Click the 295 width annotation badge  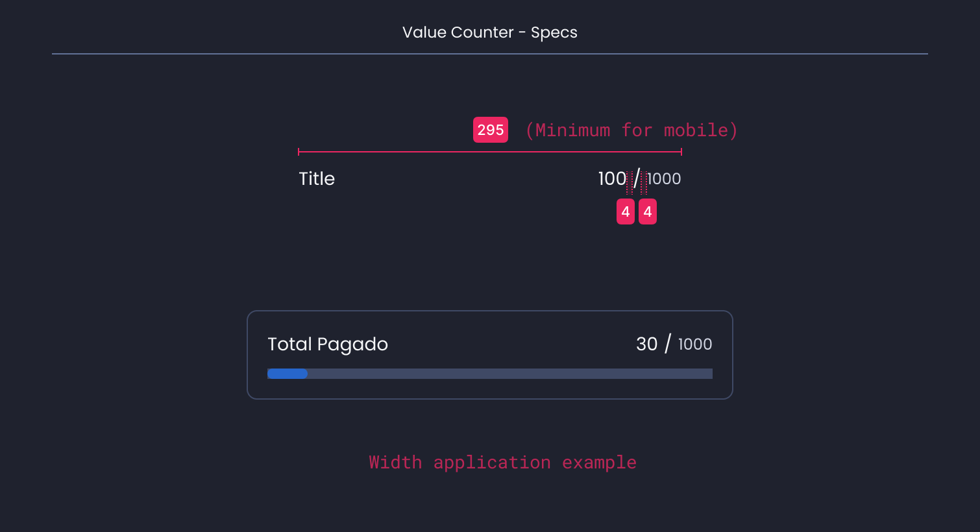coord(491,130)
